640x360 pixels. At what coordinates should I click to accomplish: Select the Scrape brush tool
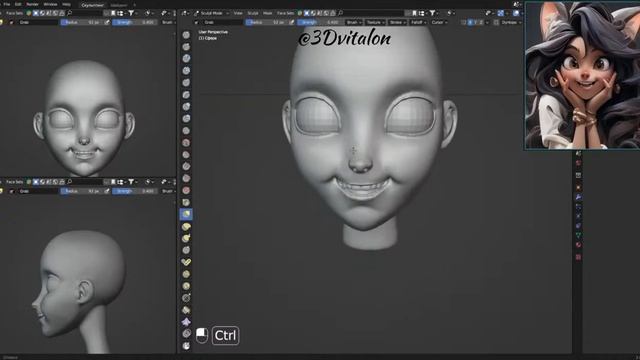(186, 178)
